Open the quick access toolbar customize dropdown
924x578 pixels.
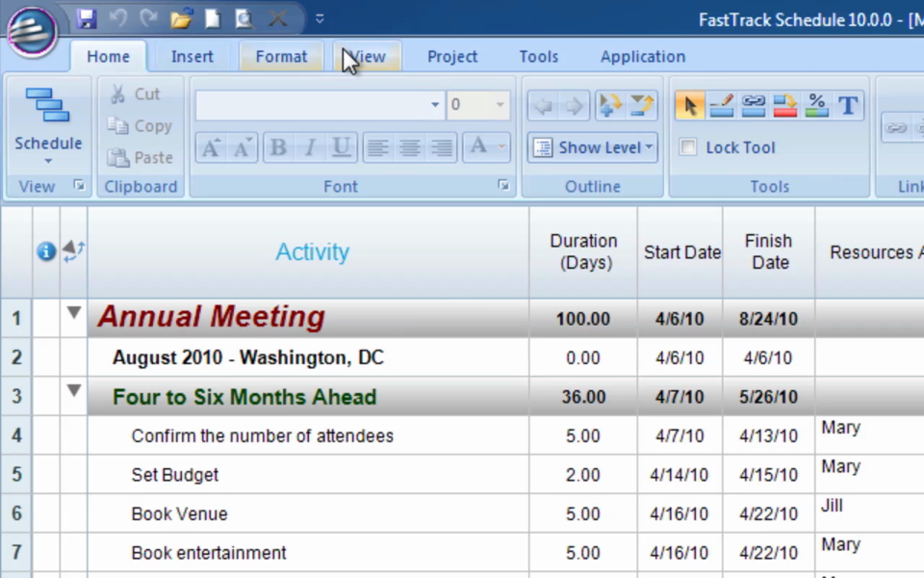pos(320,19)
